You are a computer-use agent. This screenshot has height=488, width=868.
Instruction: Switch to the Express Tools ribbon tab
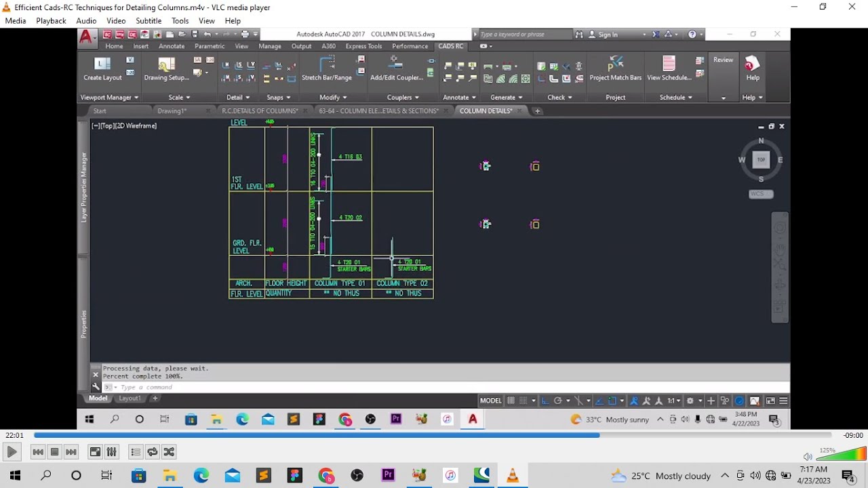(x=363, y=46)
